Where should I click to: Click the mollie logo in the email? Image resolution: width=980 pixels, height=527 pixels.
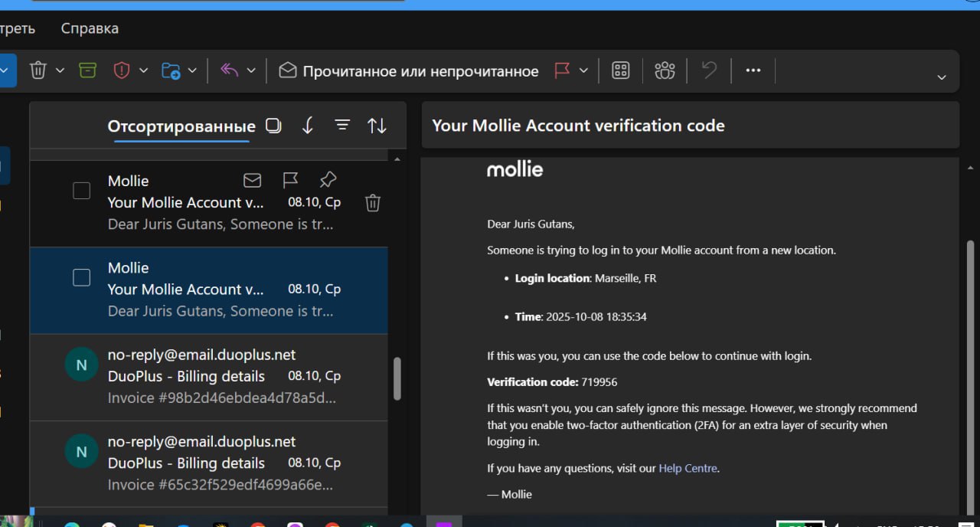pos(514,169)
